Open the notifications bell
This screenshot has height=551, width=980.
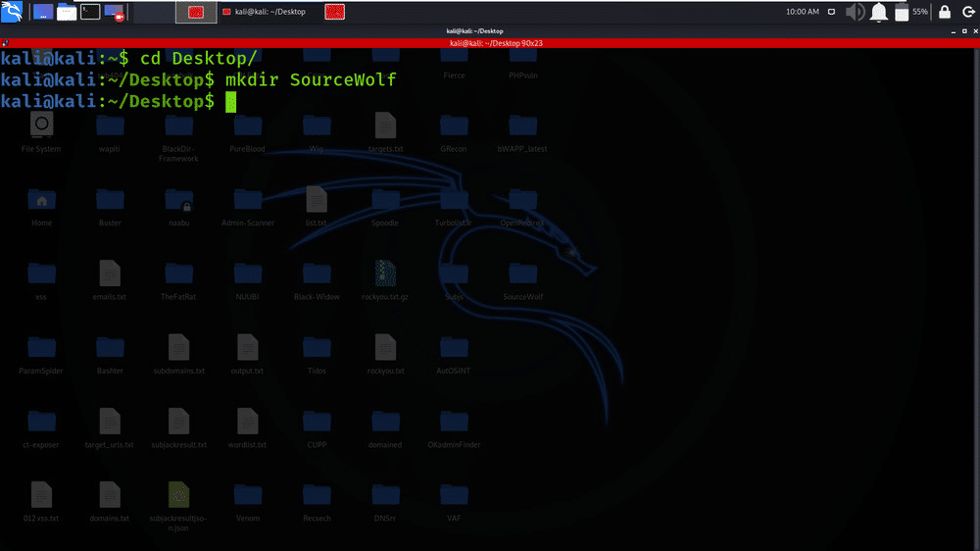879,12
